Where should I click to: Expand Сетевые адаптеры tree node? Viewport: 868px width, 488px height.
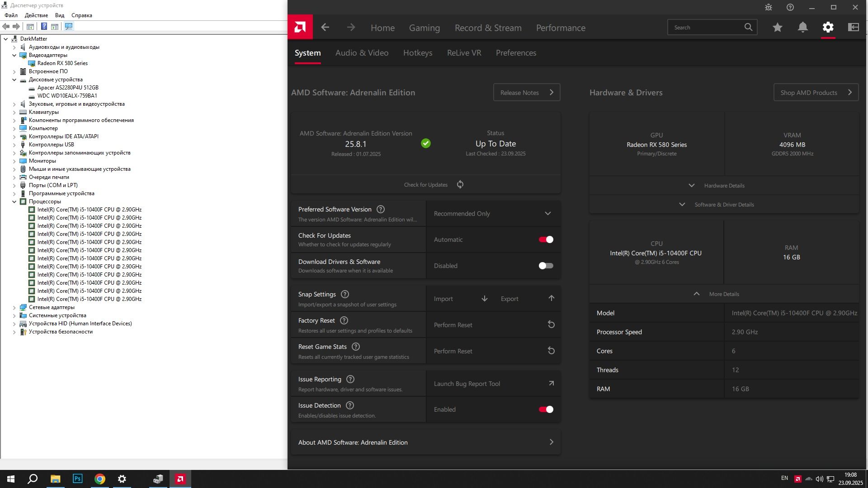[14, 307]
